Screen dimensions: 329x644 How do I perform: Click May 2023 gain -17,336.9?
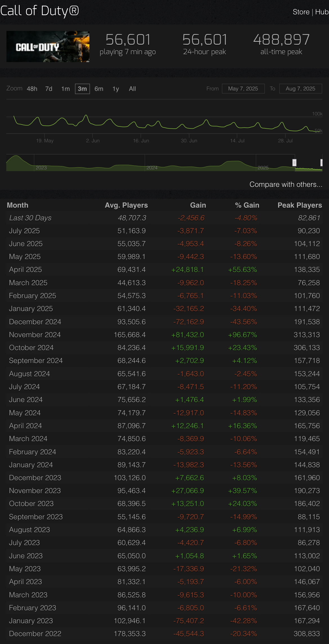(189, 569)
